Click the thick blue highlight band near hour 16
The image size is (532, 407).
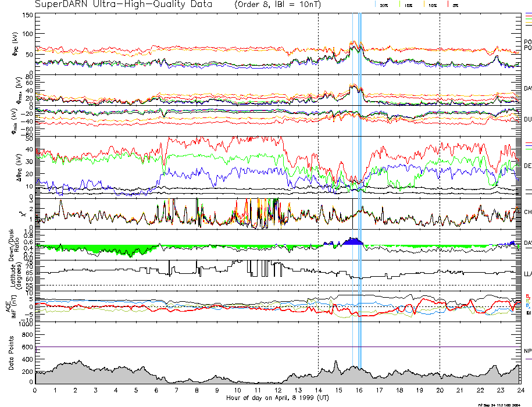(x=360, y=174)
